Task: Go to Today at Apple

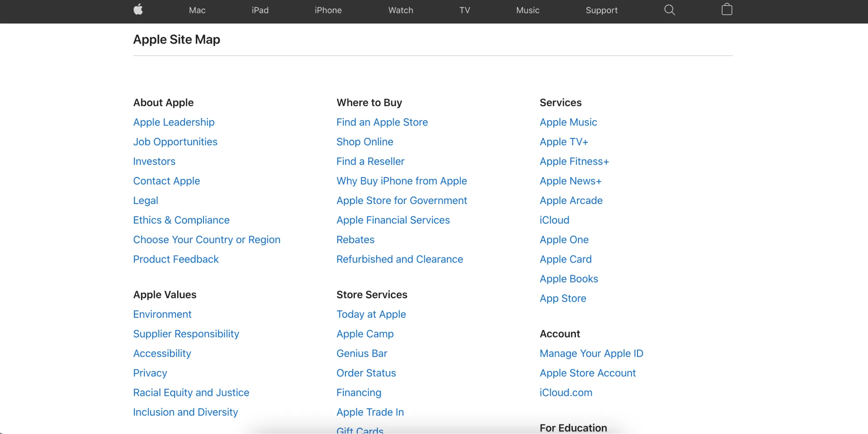Action: click(371, 314)
